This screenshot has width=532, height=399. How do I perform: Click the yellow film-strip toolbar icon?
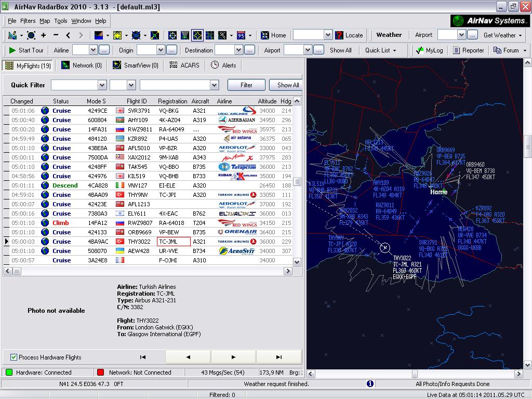(117, 35)
